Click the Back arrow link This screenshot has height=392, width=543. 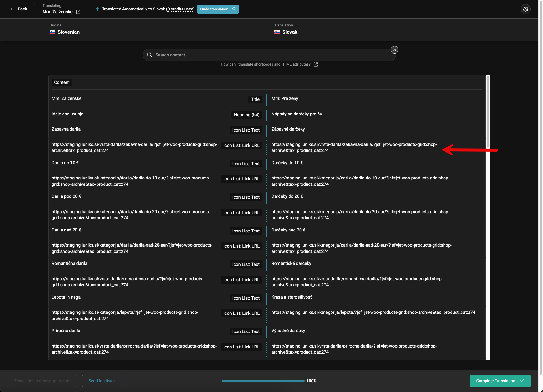pyautogui.click(x=19, y=9)
